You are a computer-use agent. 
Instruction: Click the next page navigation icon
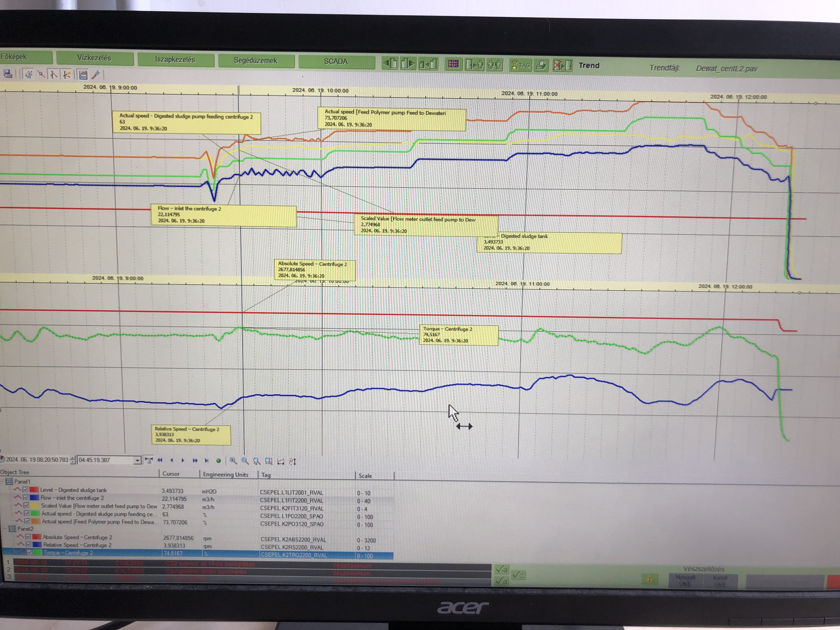tap(408, 64)
